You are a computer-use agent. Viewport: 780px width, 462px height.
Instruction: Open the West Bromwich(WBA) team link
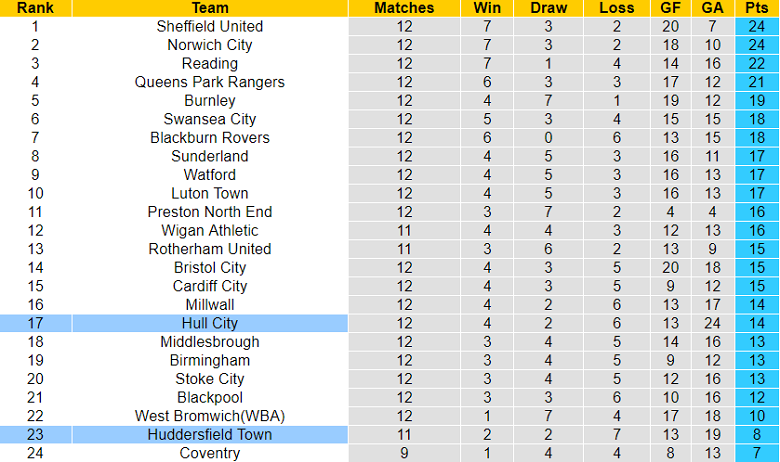click(x=210, y=416)
